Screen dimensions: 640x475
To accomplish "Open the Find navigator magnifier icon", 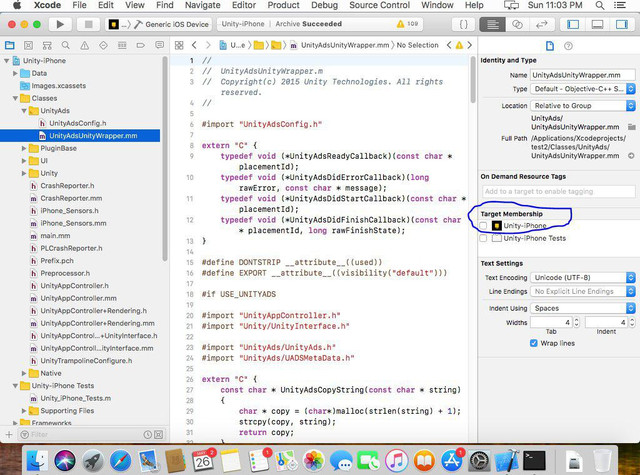I will [x=65, y=45].
